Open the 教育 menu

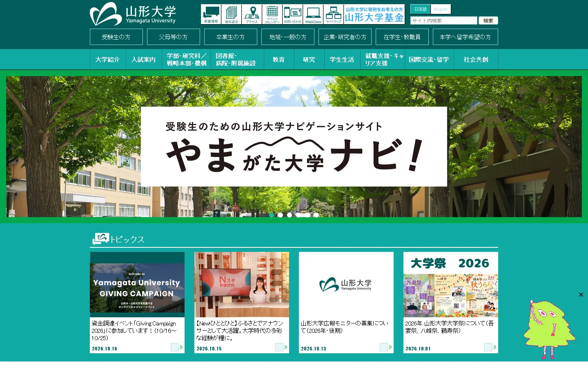(x=279, y=59)
